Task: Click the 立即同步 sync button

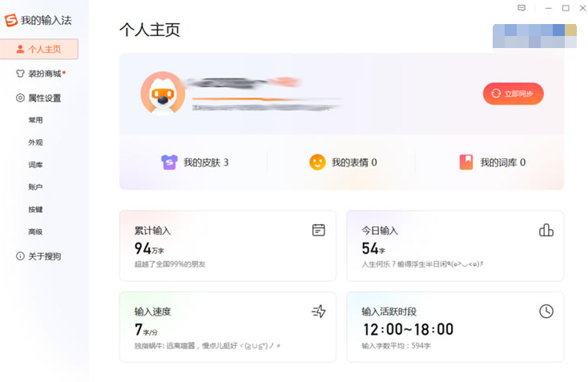Action: coord(513,94)
